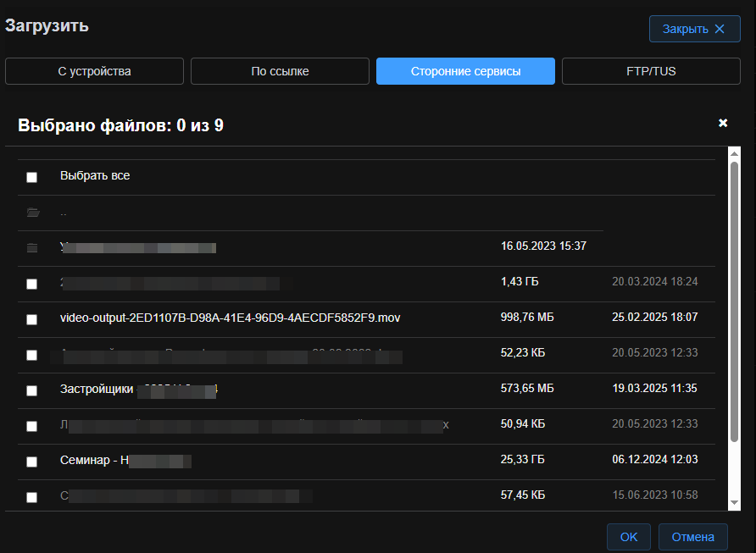
Task: Confirm selection with the "OK" button
Action: (629, 537)
